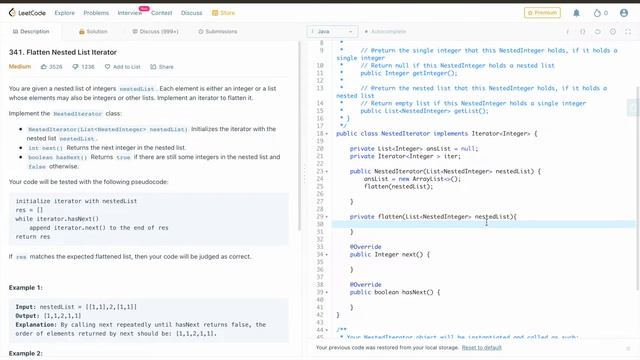Switch to the Solution tab

click(93, 31)
